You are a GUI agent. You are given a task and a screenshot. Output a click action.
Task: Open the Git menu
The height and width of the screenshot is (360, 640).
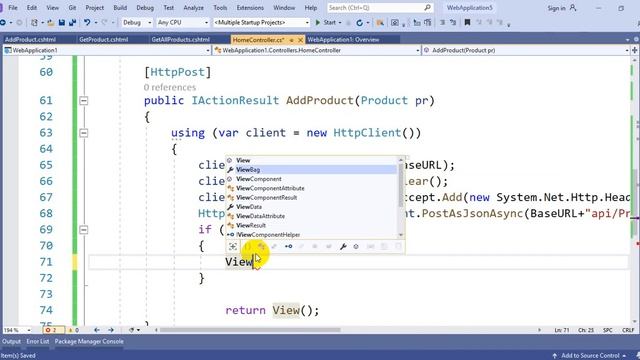coord(72,8)
